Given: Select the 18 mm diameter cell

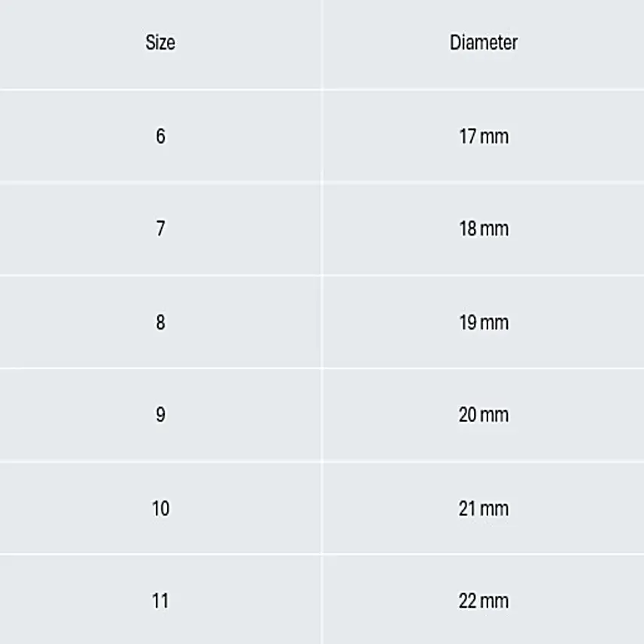Looking at the screenshot, I should (x=484, y=229).
